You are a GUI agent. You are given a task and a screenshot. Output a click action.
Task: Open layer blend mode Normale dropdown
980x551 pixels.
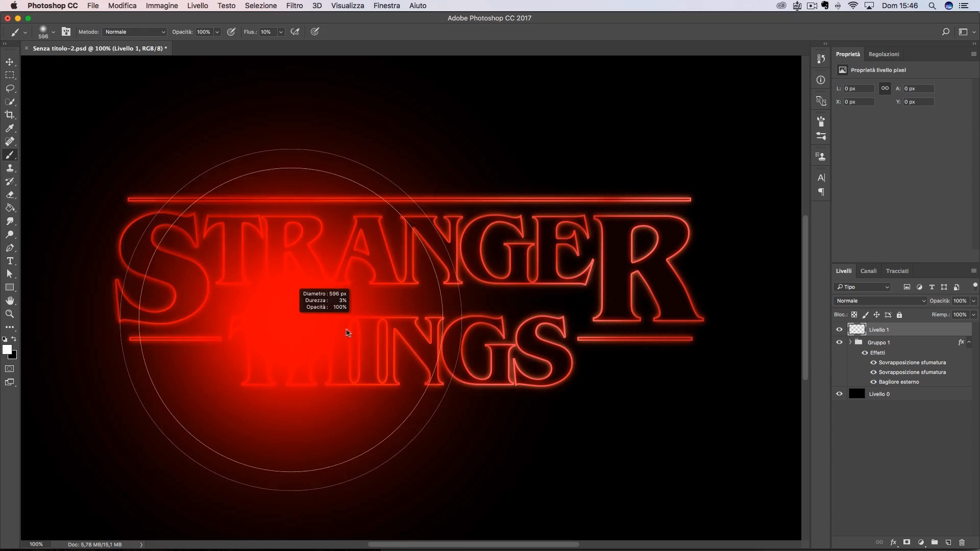coord(880,300)
